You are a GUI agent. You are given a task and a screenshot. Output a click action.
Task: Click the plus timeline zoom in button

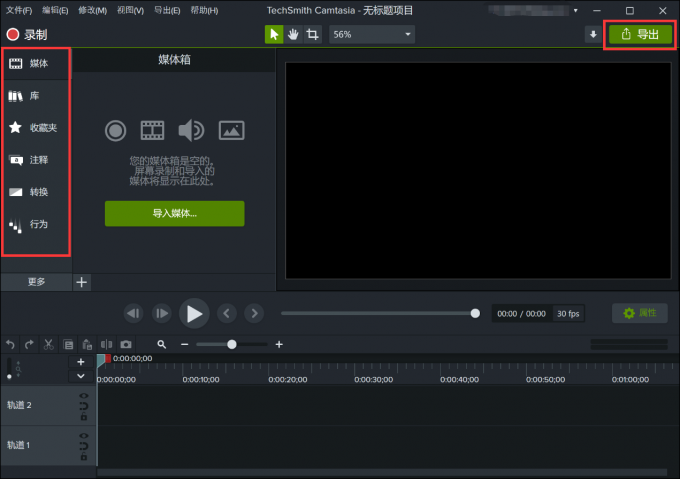pos(279,345)
